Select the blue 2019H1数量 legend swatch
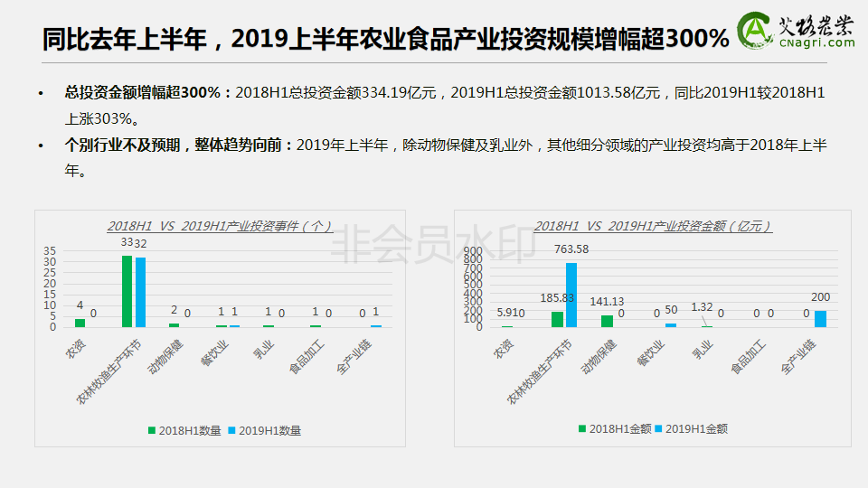The image size is (868, 488). (x=231, y=431)
